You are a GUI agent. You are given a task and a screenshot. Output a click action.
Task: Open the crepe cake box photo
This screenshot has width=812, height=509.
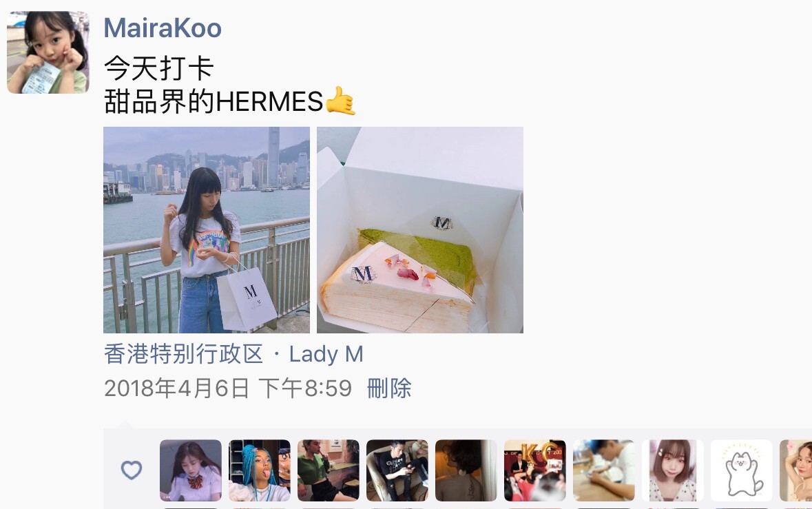point(420,230)
